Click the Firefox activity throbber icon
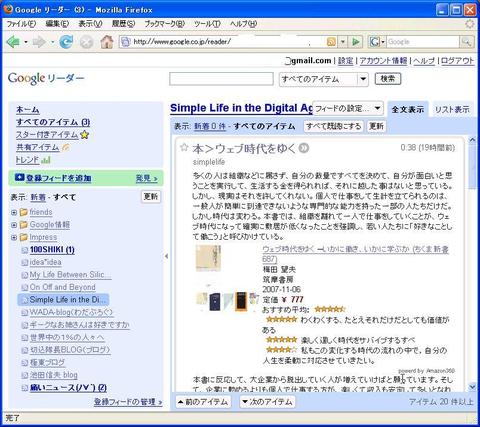 (470, 24)
